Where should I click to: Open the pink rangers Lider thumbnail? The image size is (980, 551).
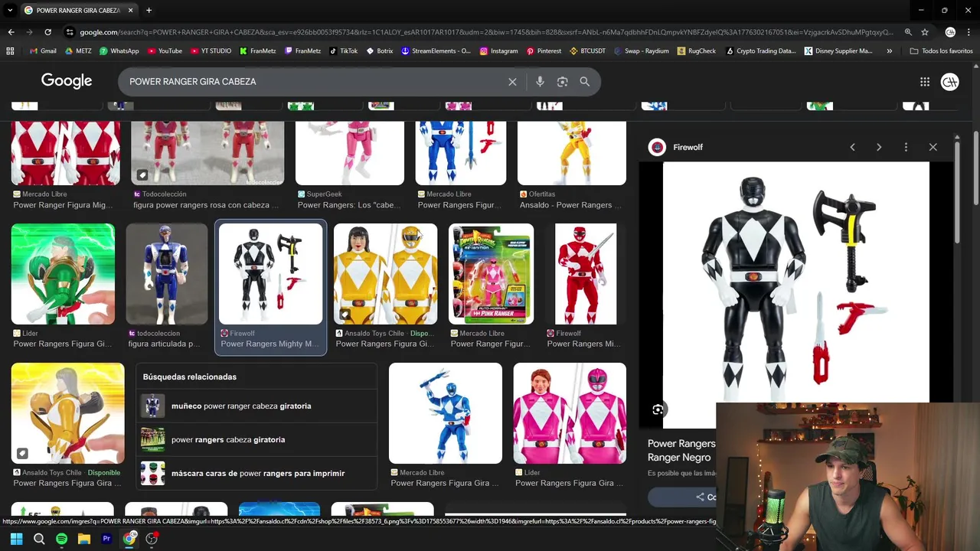570,413
